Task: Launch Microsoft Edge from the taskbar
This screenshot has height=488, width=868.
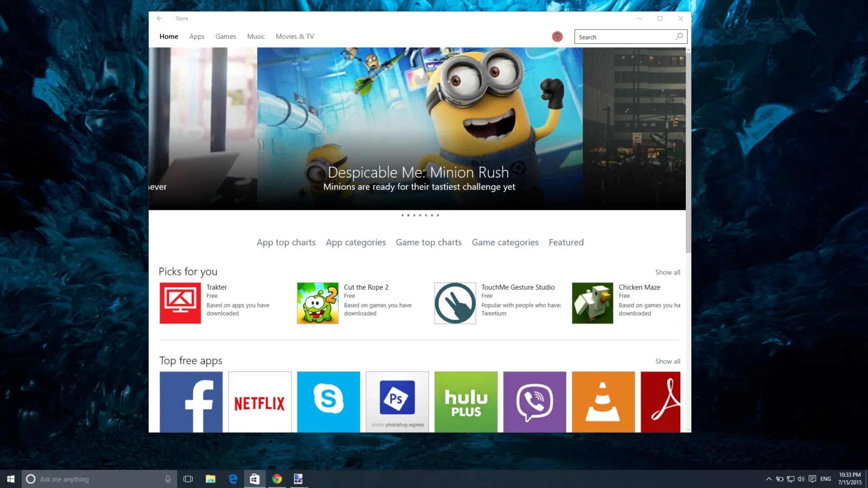Action: tap(233, 479)
